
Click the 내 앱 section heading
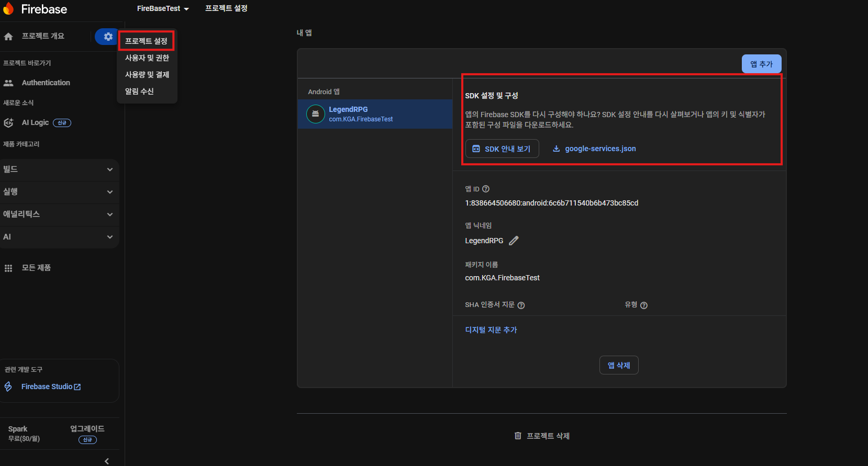click(x=304, y=32)
